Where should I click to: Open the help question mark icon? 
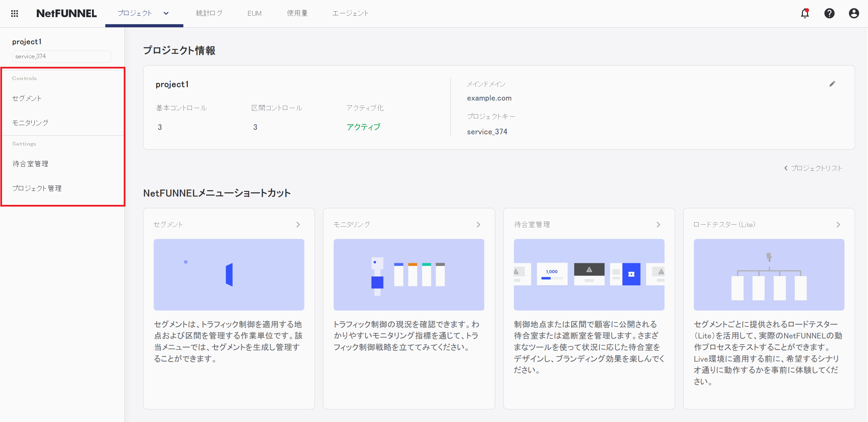coord(829,13)
